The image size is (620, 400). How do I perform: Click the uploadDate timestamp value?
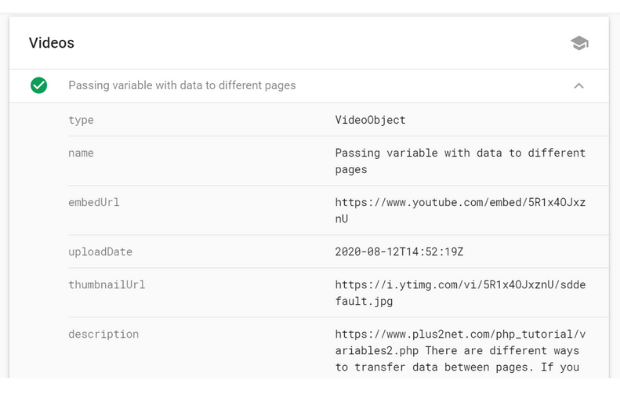(399, 252)
